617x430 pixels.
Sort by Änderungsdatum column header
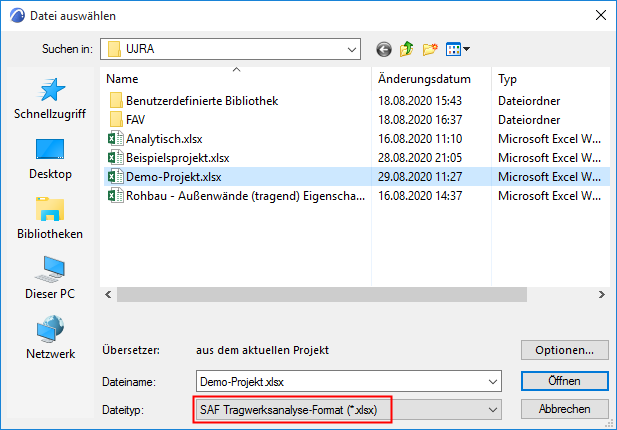pyautogui.click(x=424, y=79)
